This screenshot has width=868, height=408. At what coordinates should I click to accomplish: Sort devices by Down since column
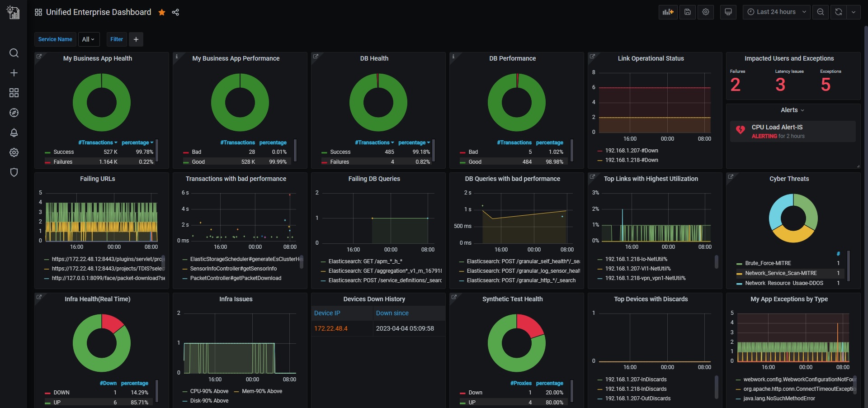coord(392,313)
